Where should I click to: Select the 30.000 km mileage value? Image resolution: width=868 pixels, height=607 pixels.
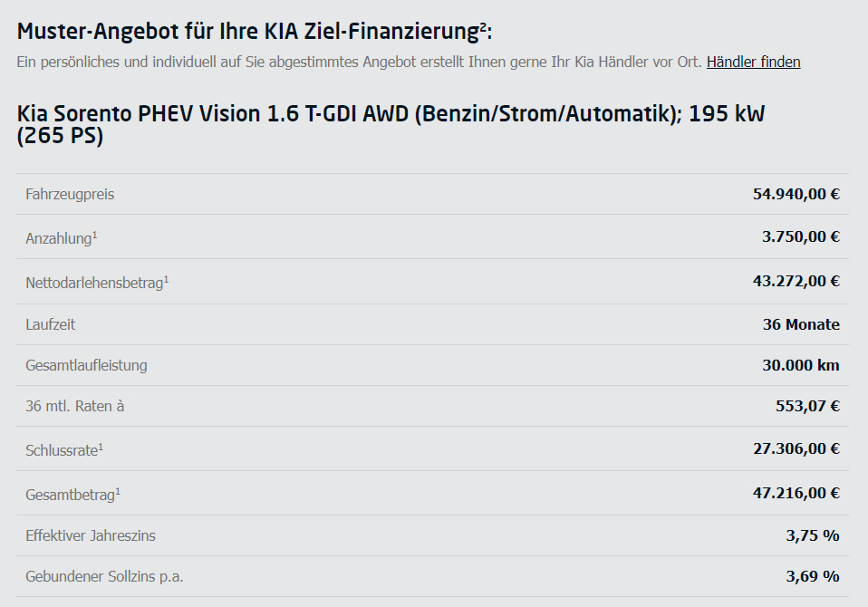tap(800, 365)
